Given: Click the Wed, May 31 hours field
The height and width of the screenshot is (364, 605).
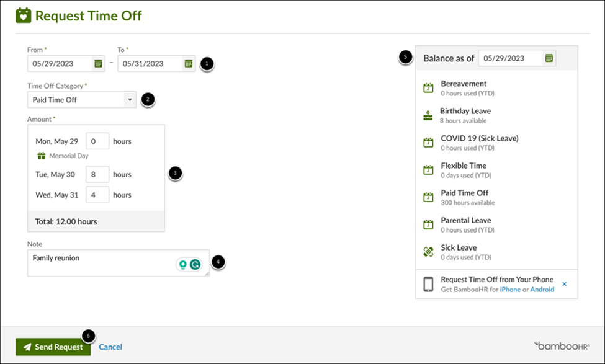Looking at the screenshot, I should click(x=97, y=195).
